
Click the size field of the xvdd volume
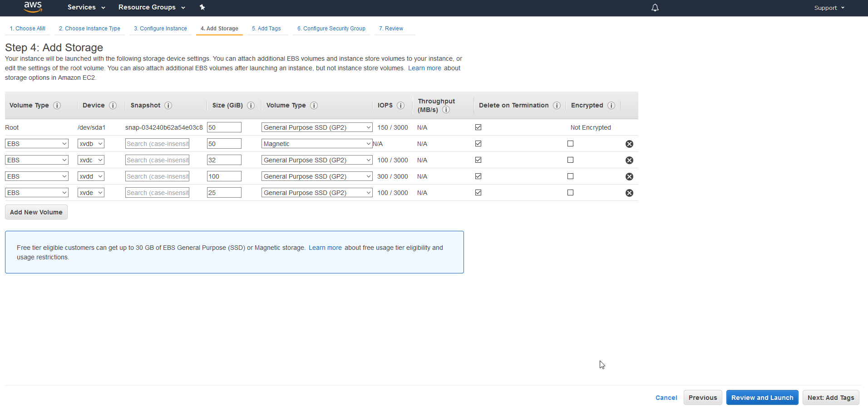click(x=224, y=176)
